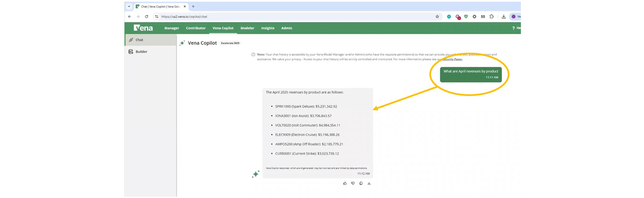Click the red extension icon with alert badge
Screen dimensions: 644x198
point(458,17)
